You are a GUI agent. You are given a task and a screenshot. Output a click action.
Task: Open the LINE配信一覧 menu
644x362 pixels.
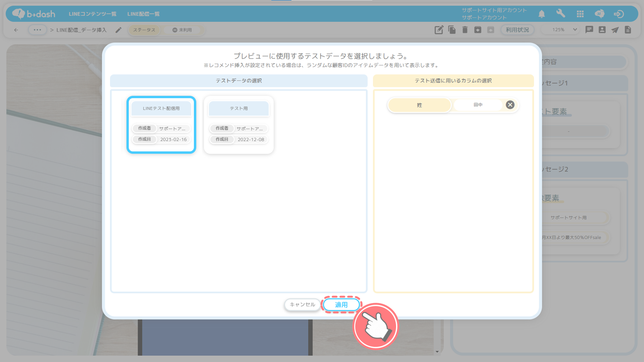pyautogui.click(x=143, y=14)
